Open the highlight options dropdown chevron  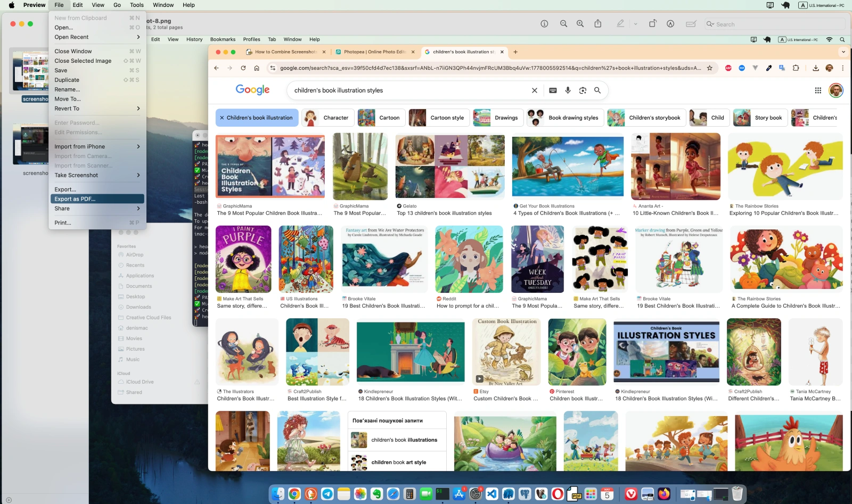(x=635, y=24)
